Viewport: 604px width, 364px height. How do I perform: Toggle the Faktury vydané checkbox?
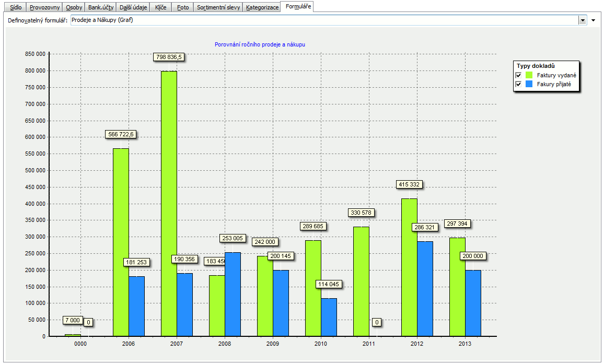pos(519,75)
